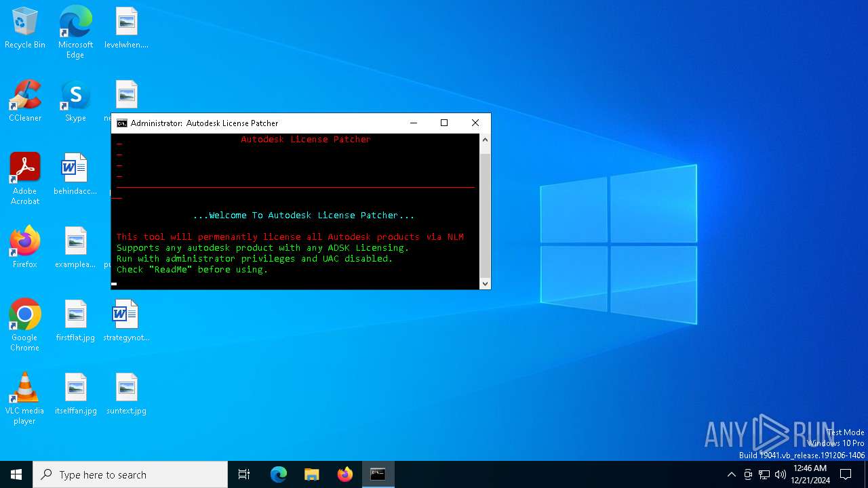Image resolution: width=868 pixels, height=488 pixels.
Task: Open the volume control tray icon
Action: click(x=781, y=474)
